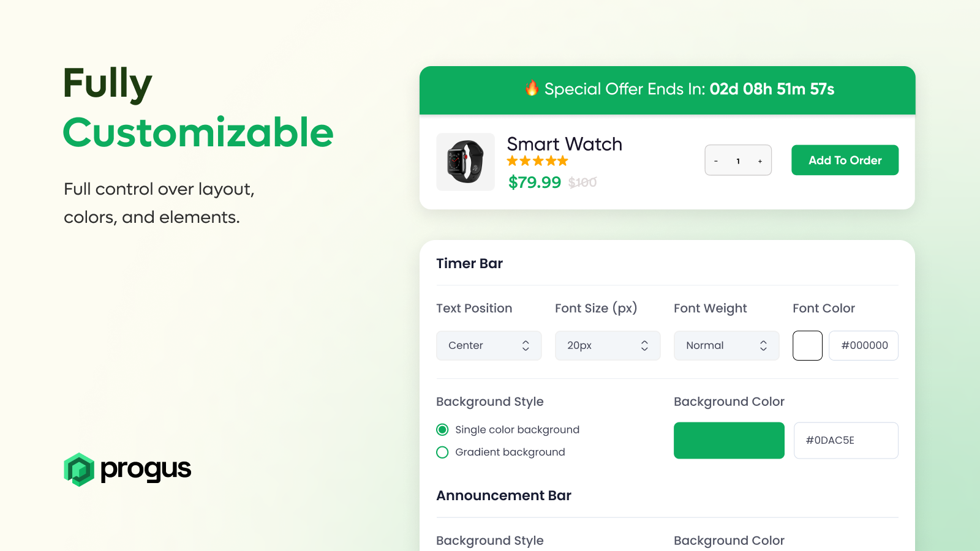Open the Font Size dropdown
Image resolution: width=980 pixels, height=551 pixels.
coord(608,345)
